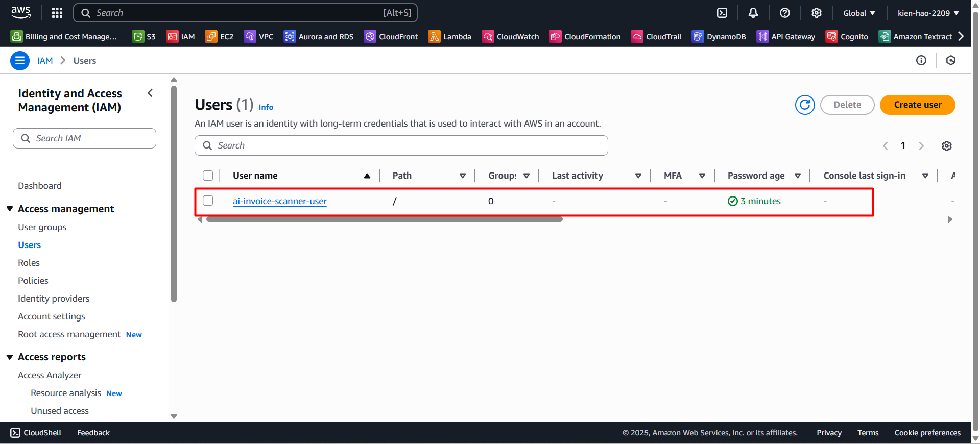Open the S3 shortcut in favorites bar

[x=144, y=37]
